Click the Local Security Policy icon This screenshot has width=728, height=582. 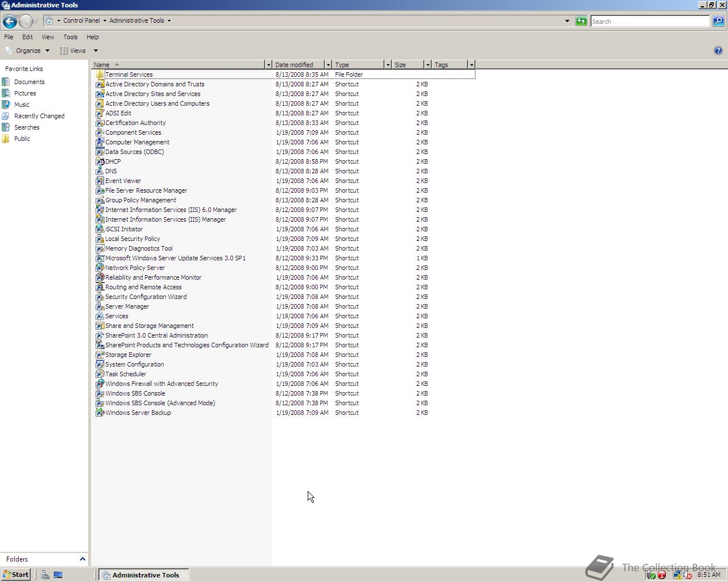(x=100, y=239)
